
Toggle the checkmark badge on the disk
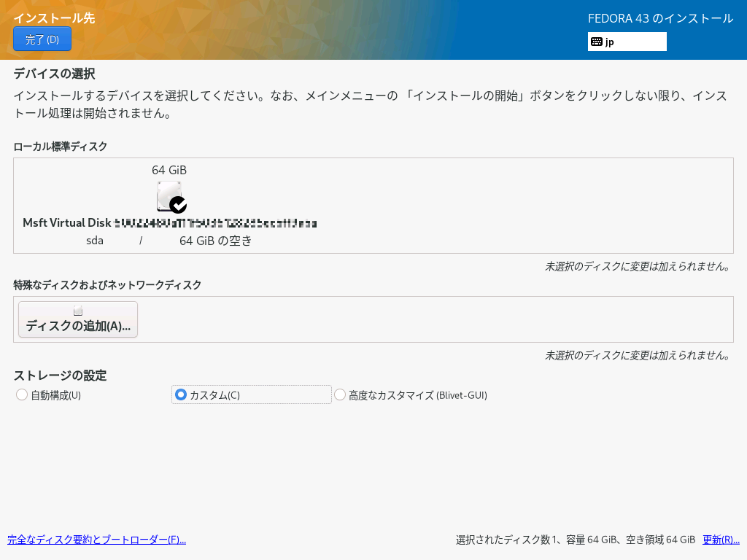click(178, 205)
